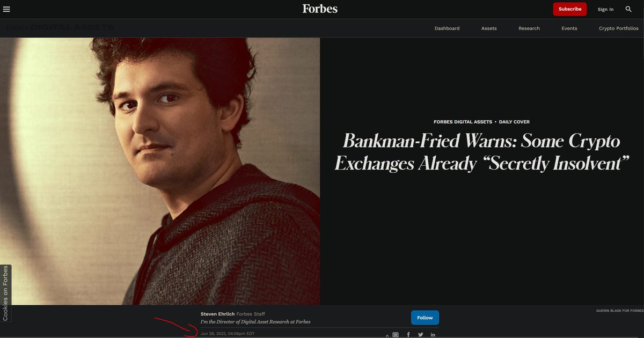Click the author bio line
Screen dimensions: 644x338
coord(255,321)
